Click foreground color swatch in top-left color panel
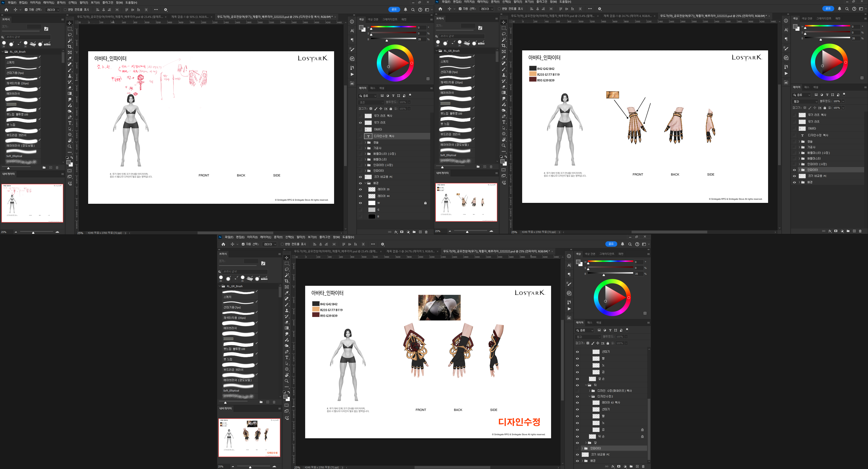Screen dimensions: 868x469 361,27
